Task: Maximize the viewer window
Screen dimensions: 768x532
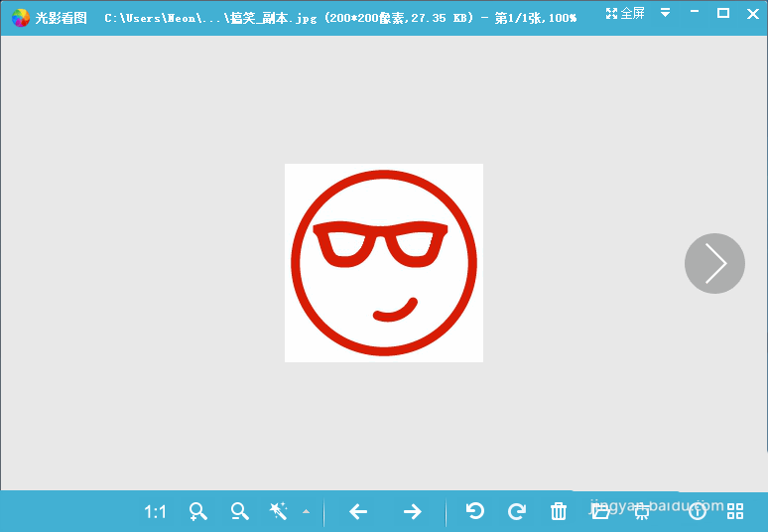Action: coord(723,13)
